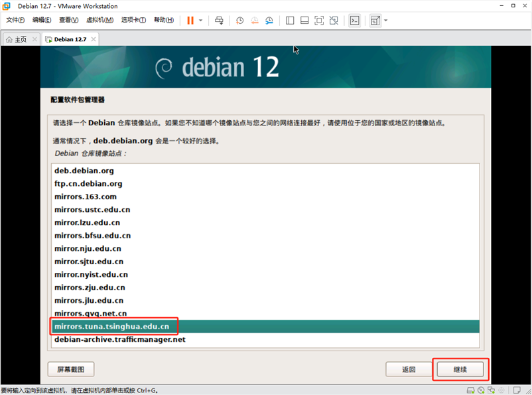Click the 继续 continue button
This screenshot has width=532, height=395.
point(460,369)
